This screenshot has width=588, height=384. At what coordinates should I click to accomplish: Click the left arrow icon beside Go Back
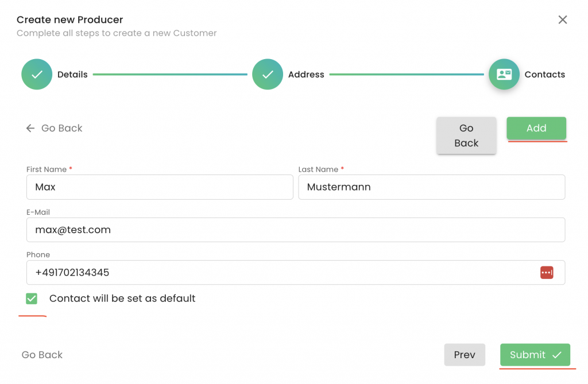tap(30, 129)
